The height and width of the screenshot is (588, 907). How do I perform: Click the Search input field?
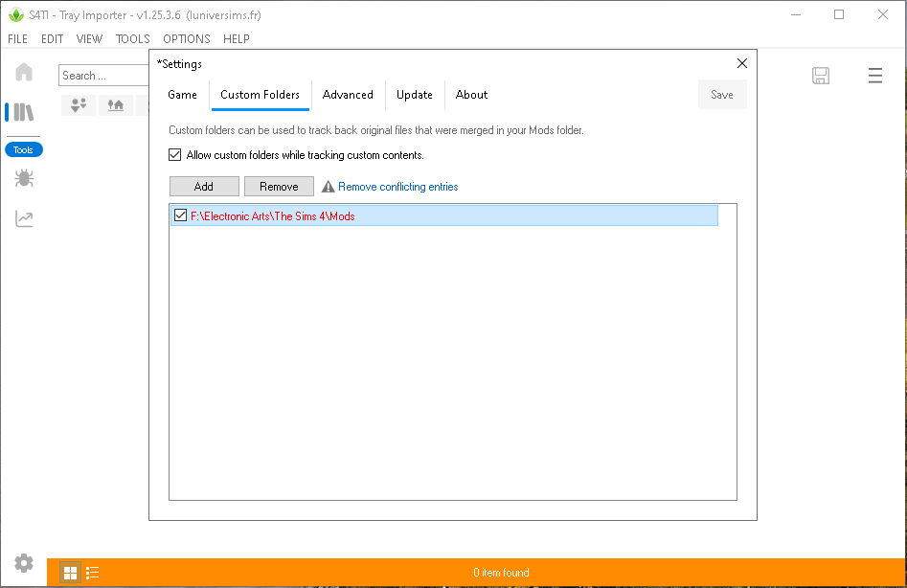pos(101,76)
